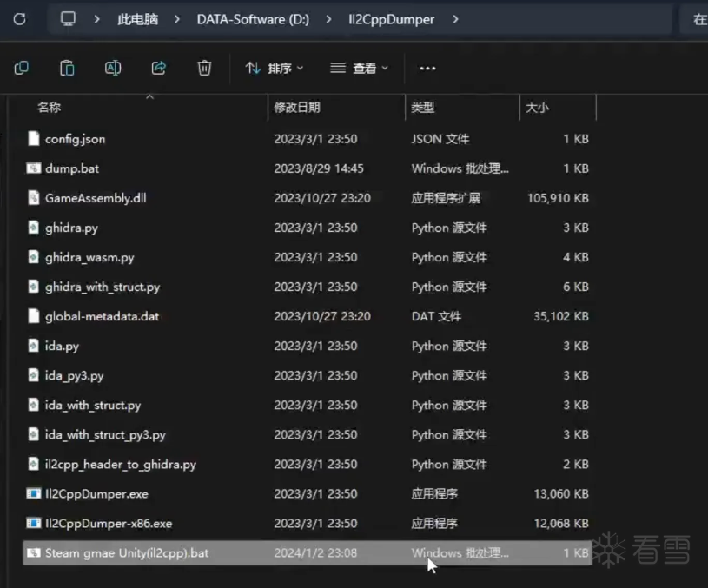Click JSON 文件 type cell
The image size is (708, 588).
click(440, 139)
